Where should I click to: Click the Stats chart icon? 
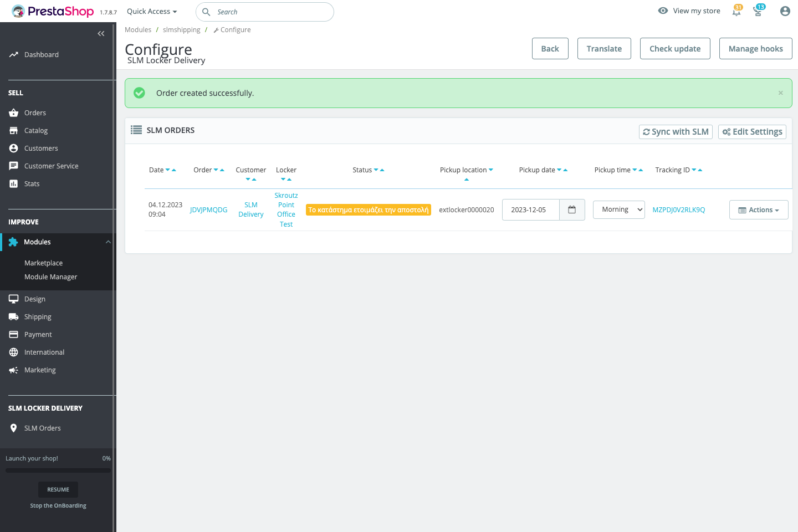(14, 183)
